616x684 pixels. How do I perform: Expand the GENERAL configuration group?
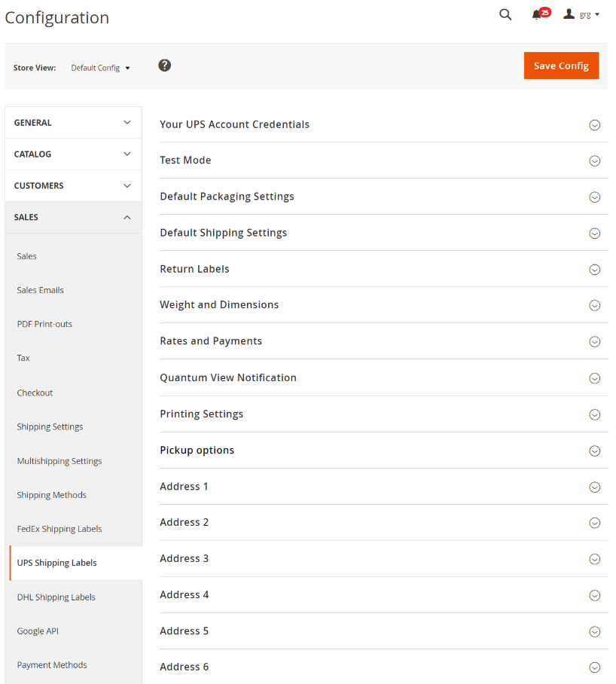pos(73,123)
